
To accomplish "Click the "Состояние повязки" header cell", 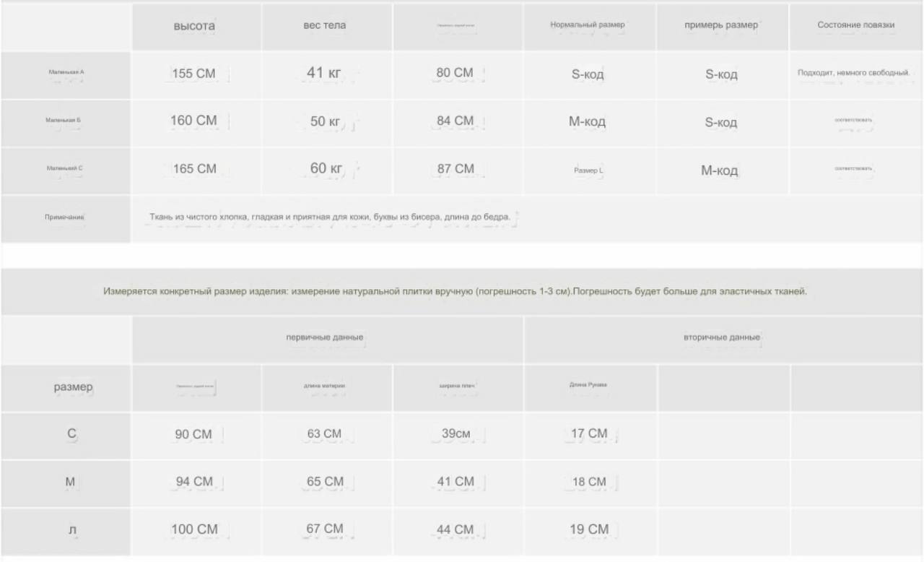I will [x=856, y=25].
